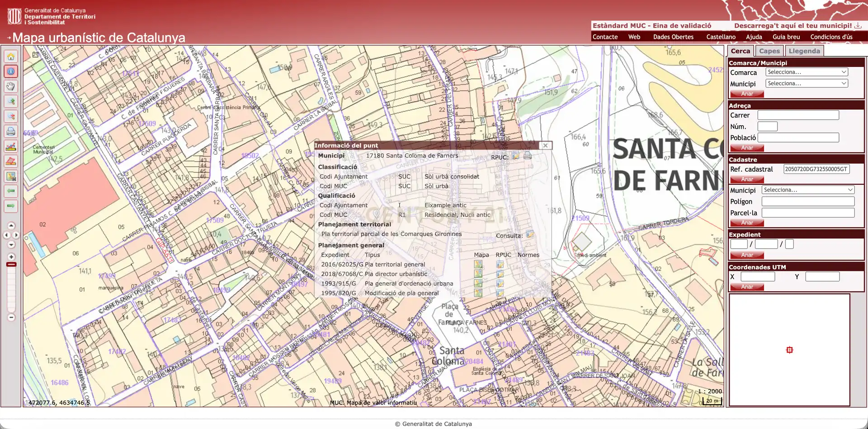The height and width of the screenshot is (429, 868).
Task: Choose the zoom-in magnifier tool
Action: [11, 101]
